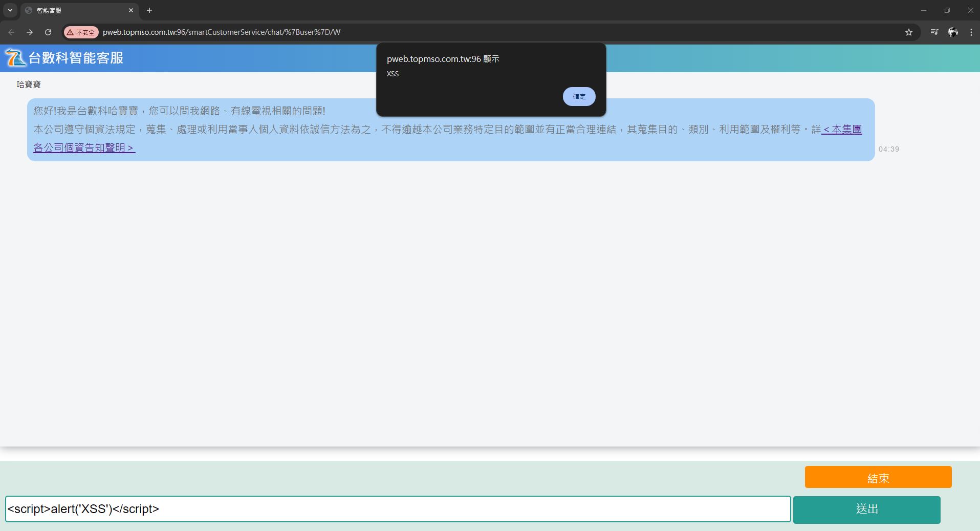Click the 確定 button in alert dialog

pos(579,96)
